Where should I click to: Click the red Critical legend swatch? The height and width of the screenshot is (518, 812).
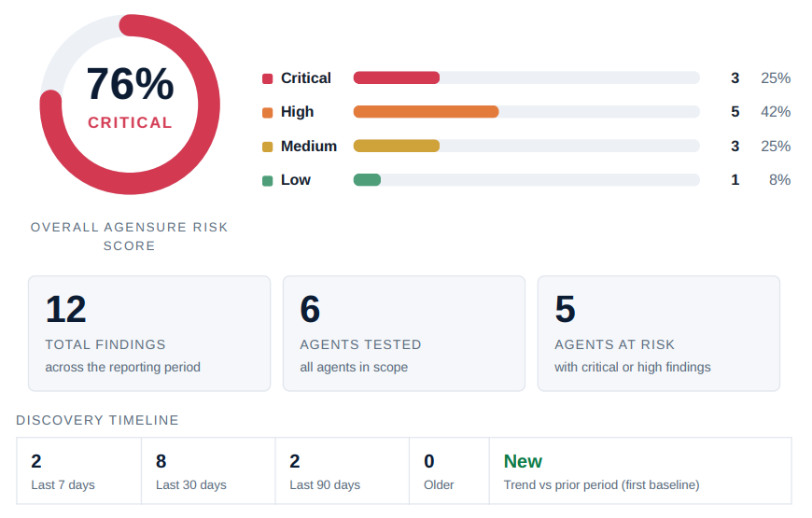[x=267, y=78]
